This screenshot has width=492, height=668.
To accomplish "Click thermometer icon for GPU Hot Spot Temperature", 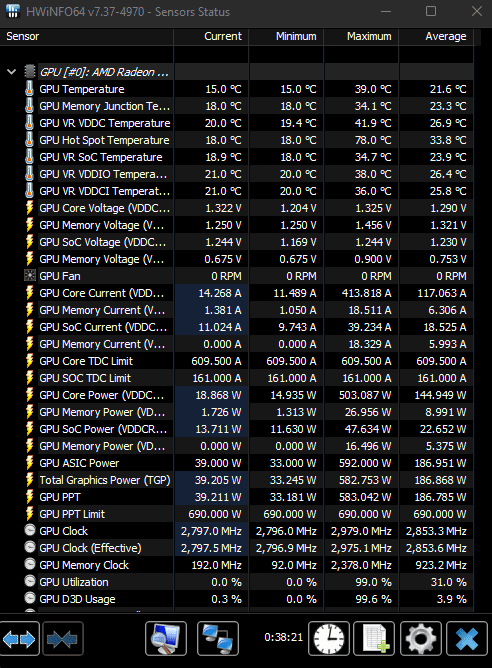I will click(x=29, y=140).
